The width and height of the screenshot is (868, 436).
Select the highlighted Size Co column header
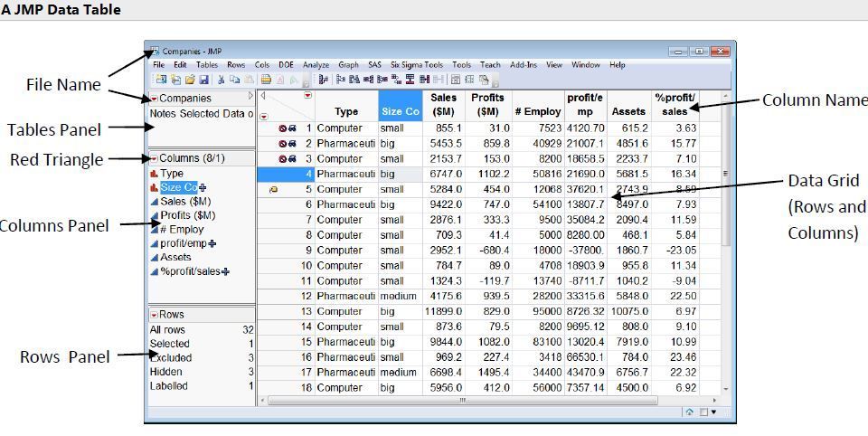tap(401, 105)
